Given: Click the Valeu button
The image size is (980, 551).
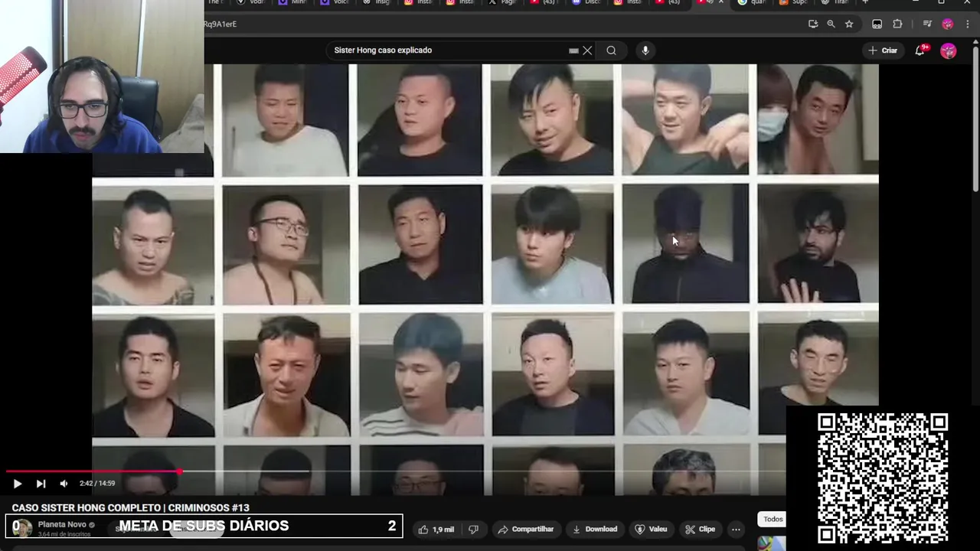Looking at the screenshot, I should [651, 529].
